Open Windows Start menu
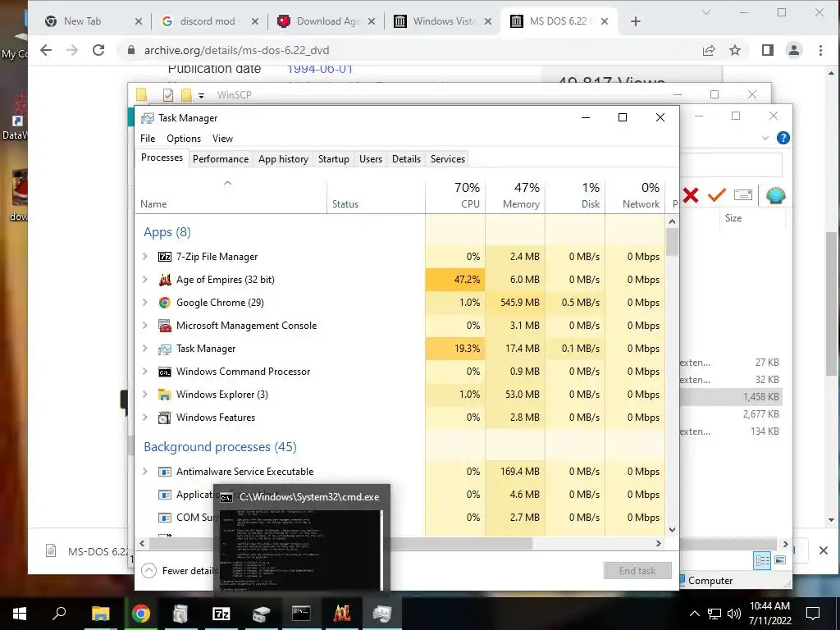The width and height of the screenshot is (840, 630). coord(20,614)
